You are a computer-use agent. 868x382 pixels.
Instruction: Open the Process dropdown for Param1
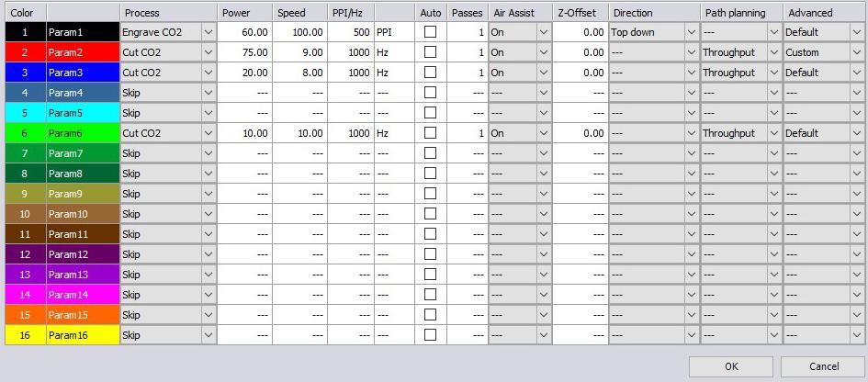click(208, 32)
